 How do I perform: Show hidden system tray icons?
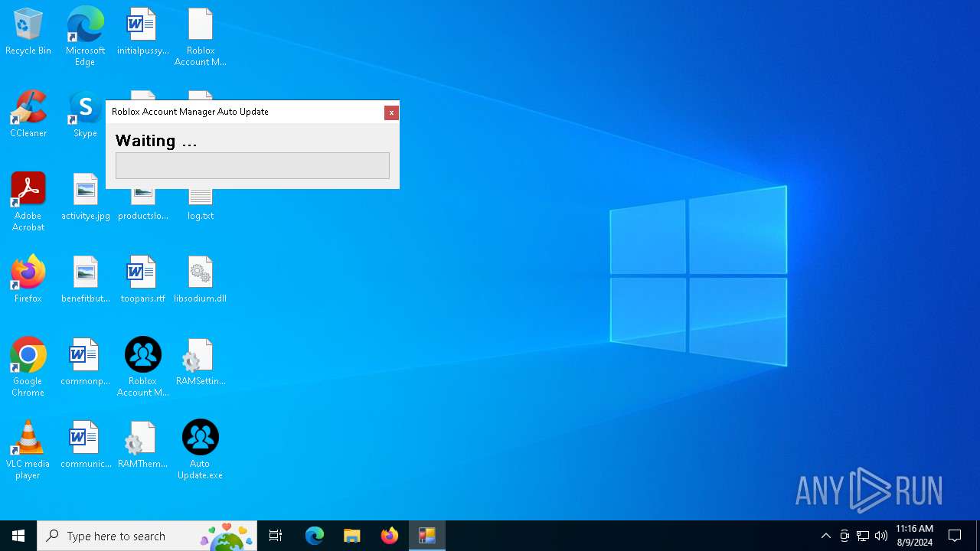(x=825, y=536)
